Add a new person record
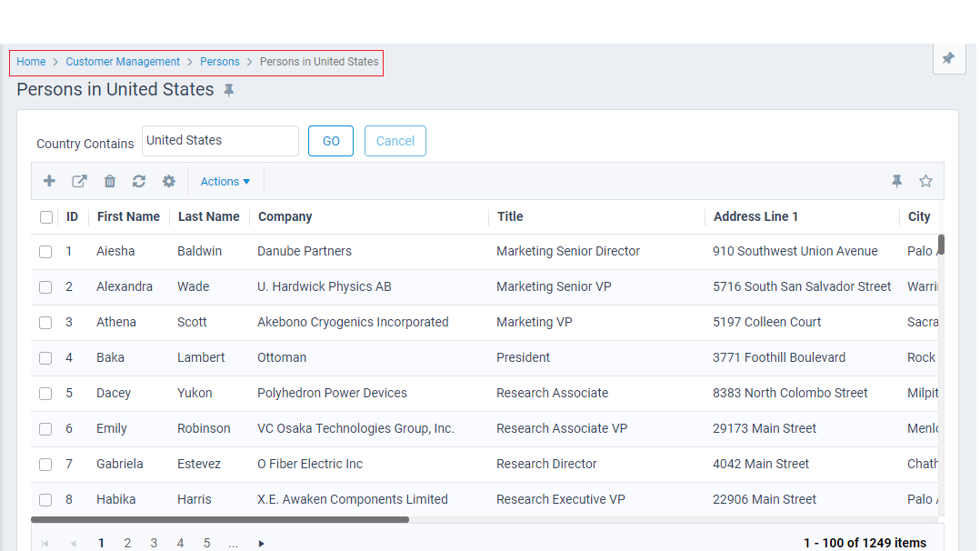 pyautogui.click(x=49, y=181)
